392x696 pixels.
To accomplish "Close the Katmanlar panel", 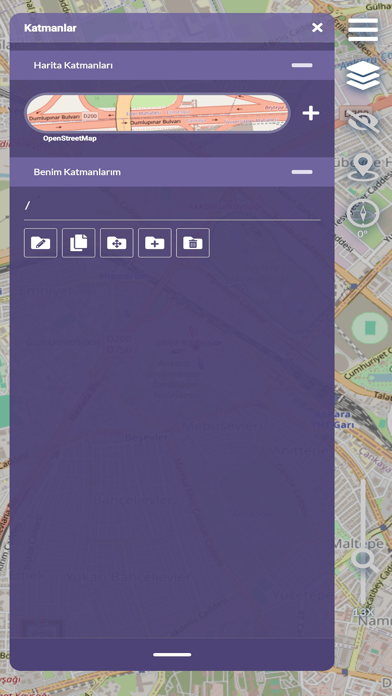I will 317,28.
